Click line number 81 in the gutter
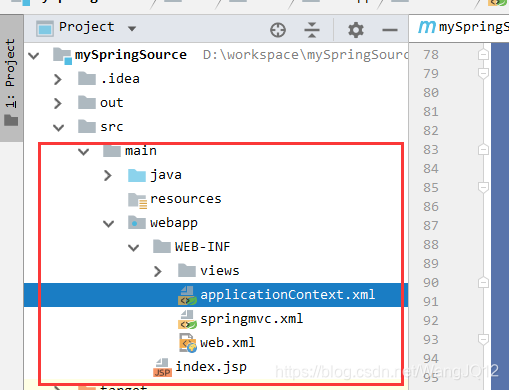The width and height of the screenshot is (509, 390). point(431,112)
